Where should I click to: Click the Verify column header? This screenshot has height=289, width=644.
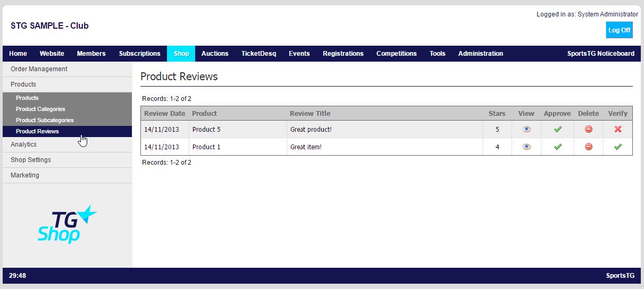coord(618,114)
